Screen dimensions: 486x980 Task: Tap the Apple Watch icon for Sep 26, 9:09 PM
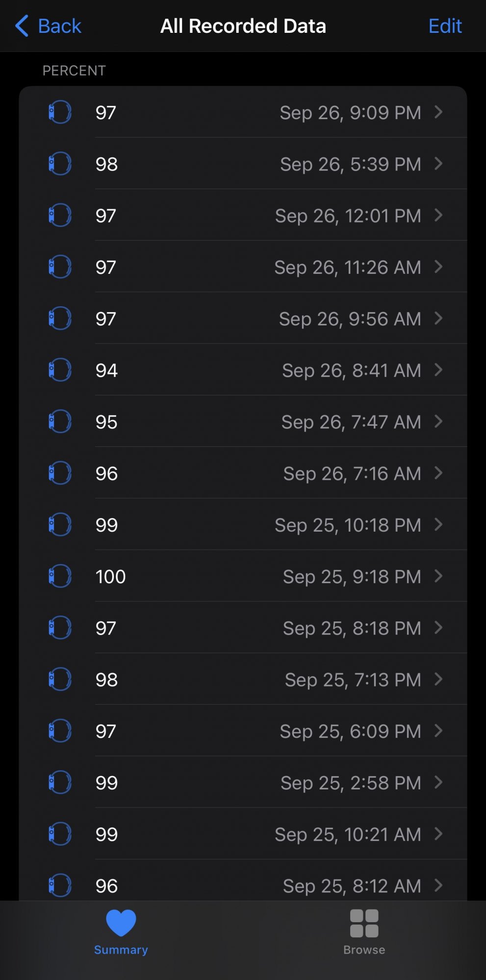click(x=60, y=112)
